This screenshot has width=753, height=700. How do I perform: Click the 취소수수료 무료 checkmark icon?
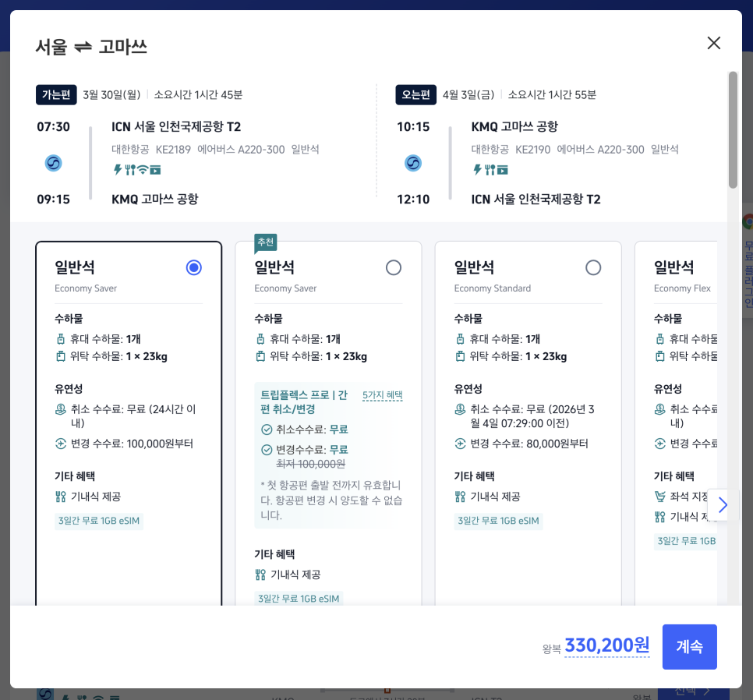267,430
